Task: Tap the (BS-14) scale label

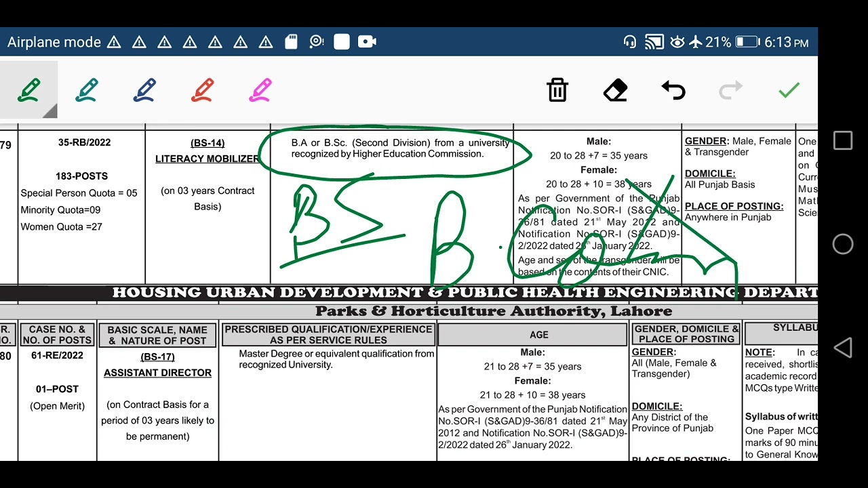Action: 208,143
